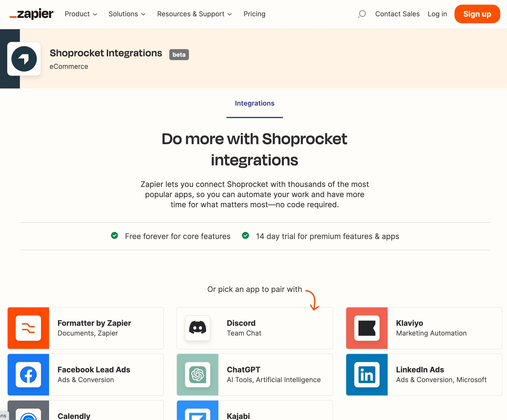Screen dimensions: 507x420
Task: Select the Integrations tab
Action: (255, 103)
